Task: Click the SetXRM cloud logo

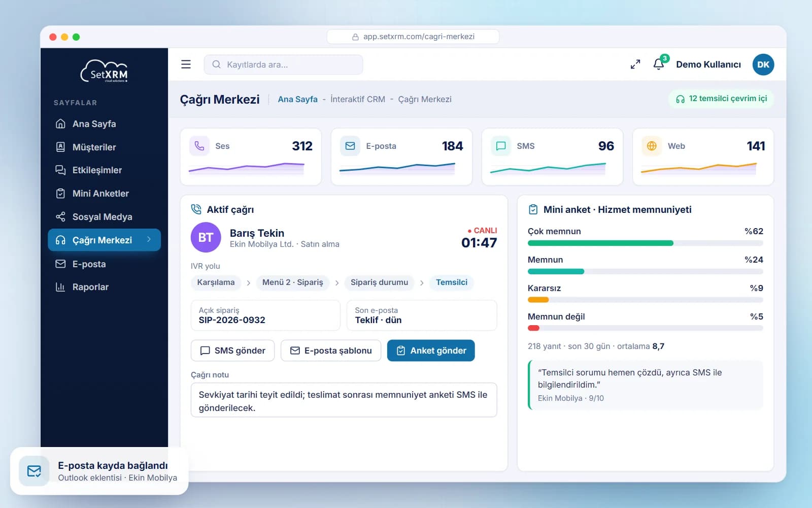Action: click(104, 71)
